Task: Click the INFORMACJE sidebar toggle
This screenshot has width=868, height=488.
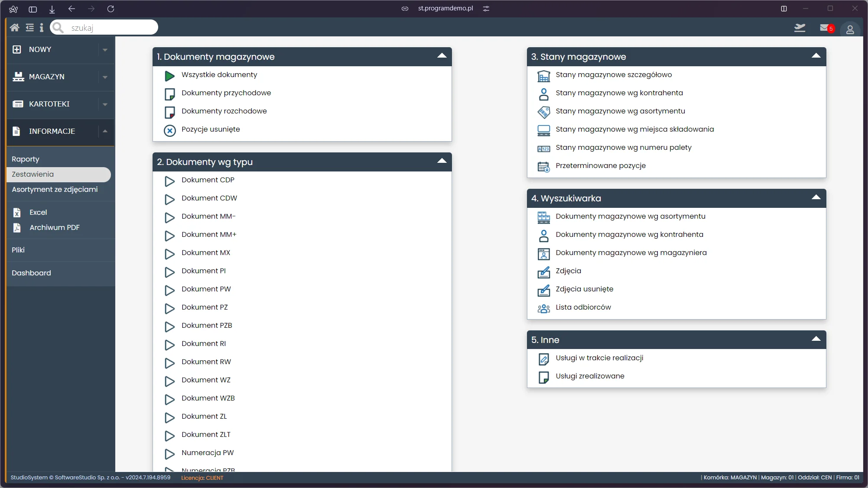Action: click(x=105, y=131)
